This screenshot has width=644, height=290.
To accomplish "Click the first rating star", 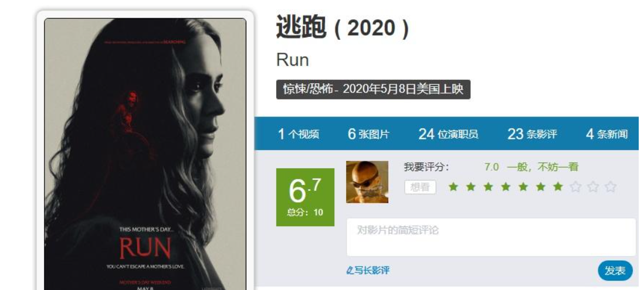I will (453, 187).
